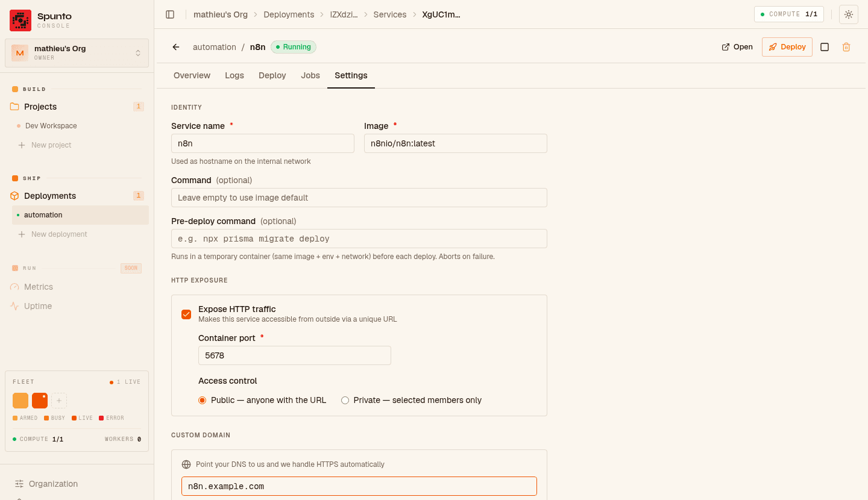Click the SOON badge beside RUN
Image resolution: width=868 pixels, height=500 pixels.
[x=131, y=268]
